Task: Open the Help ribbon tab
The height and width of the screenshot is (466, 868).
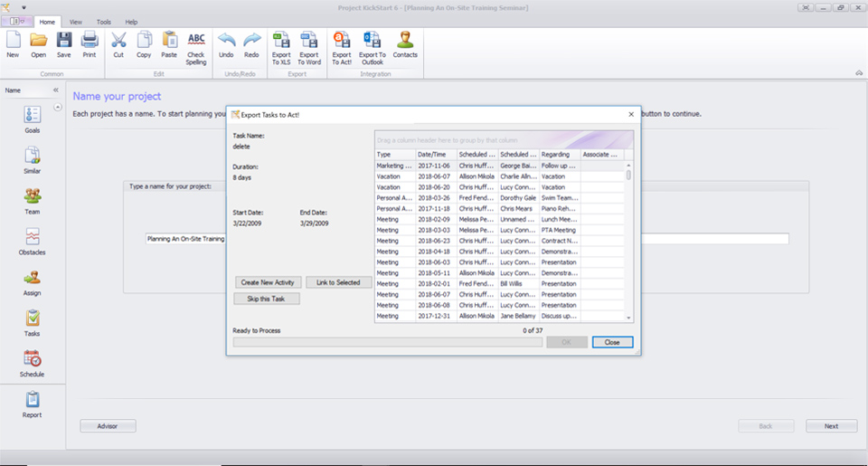Action: point(131,22)
